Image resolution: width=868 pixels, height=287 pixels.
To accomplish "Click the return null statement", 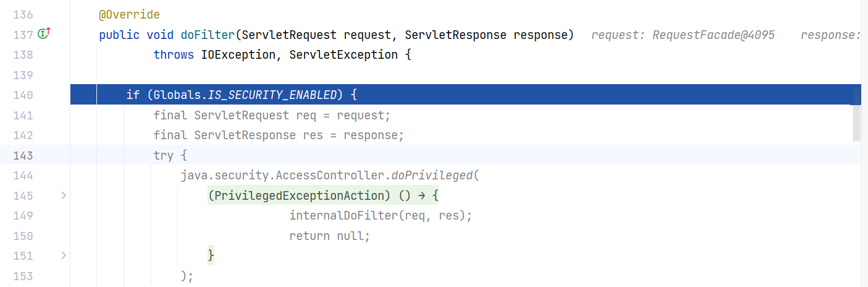I will pos(330,236).
